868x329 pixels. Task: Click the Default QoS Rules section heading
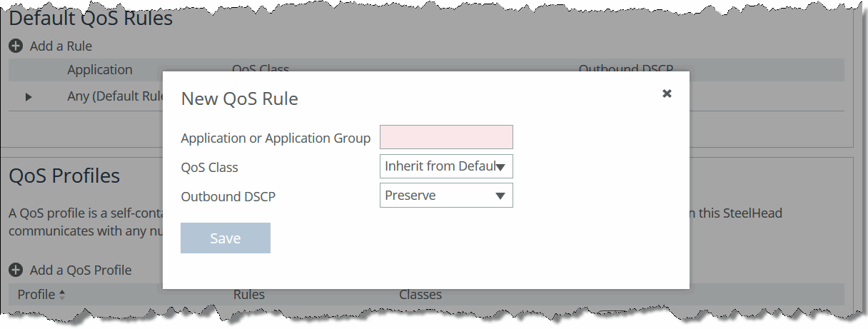click(91, 18)
